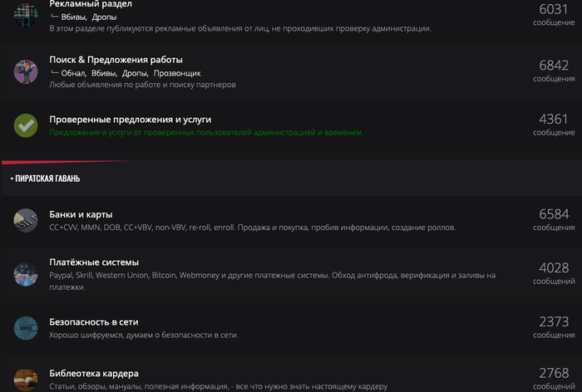Click the Банки и карты forum icon

pos(26,220)
